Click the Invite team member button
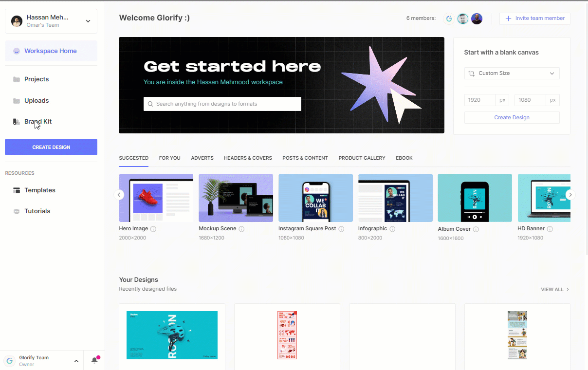Image resolution: width=588 pixels, height=370 pixels. click(x=534, y=18)
